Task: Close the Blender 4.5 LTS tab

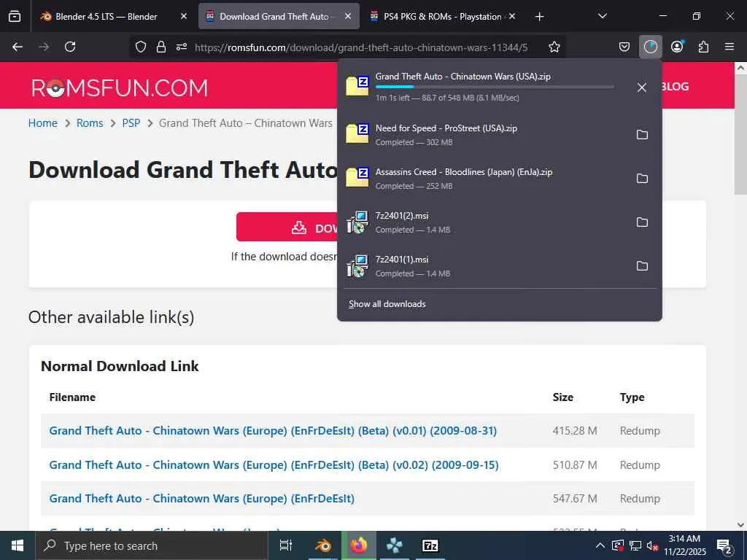Action: (184, 16)
